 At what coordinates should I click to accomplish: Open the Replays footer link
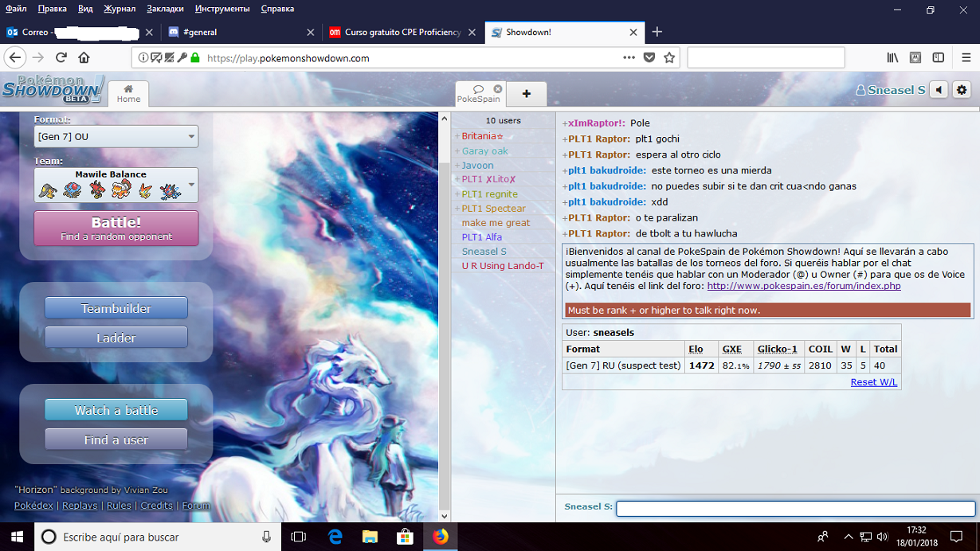[80, 505]
